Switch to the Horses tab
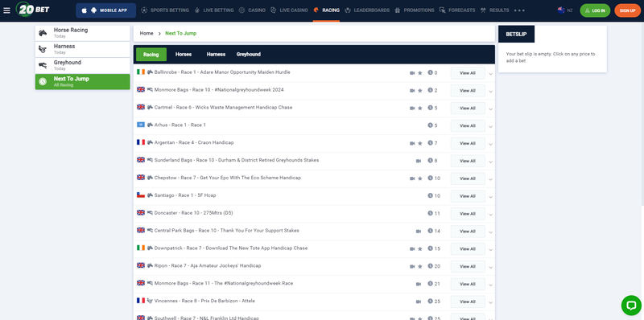 pyautogui.click(x=184, y=54)
